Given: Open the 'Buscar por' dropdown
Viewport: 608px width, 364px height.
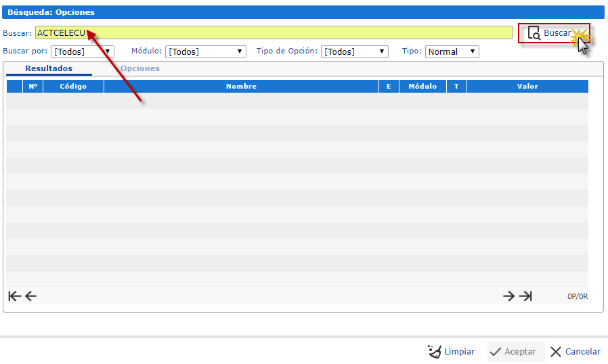Looking at the screenshot, I should click(83, 51).
